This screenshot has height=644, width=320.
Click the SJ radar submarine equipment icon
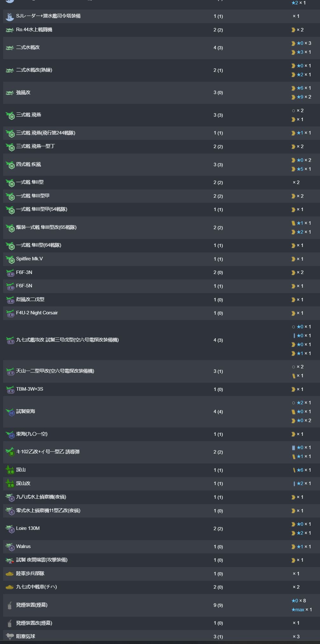[10, 17]
